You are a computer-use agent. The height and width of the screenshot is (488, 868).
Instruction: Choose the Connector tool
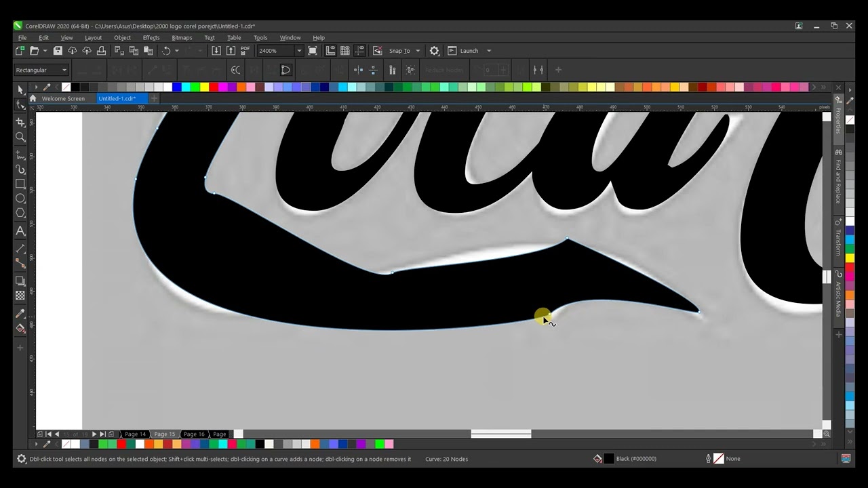click(20, 263)
